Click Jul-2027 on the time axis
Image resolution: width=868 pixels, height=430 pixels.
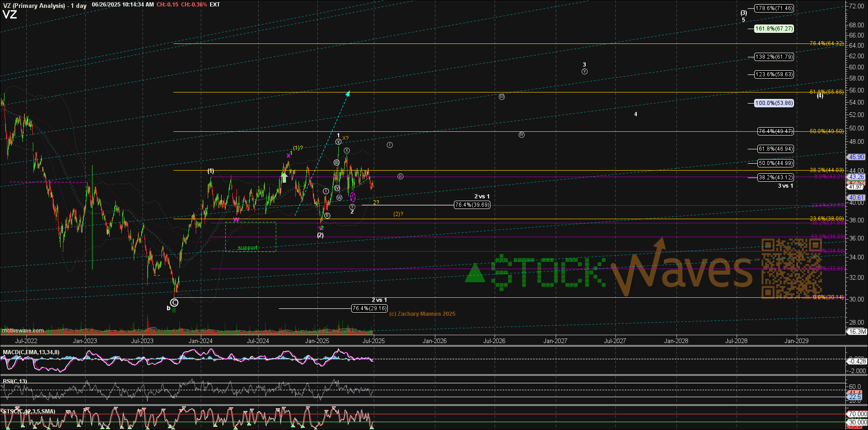615,341
